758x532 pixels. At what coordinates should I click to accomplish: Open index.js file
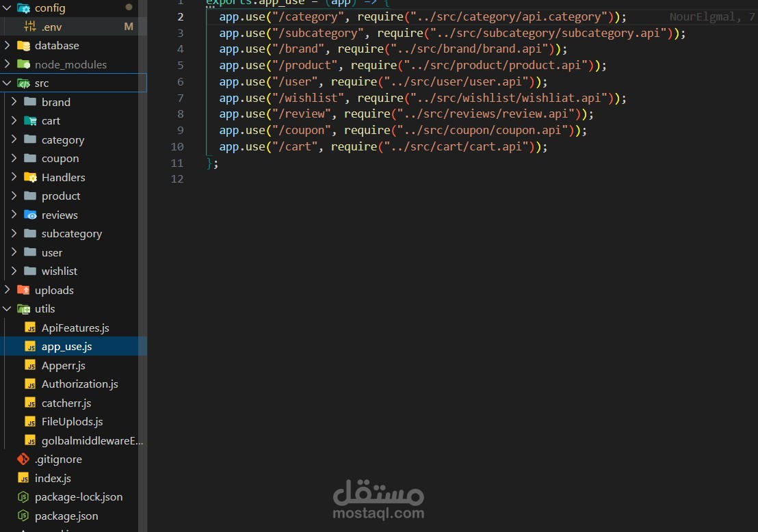point(53,479)
